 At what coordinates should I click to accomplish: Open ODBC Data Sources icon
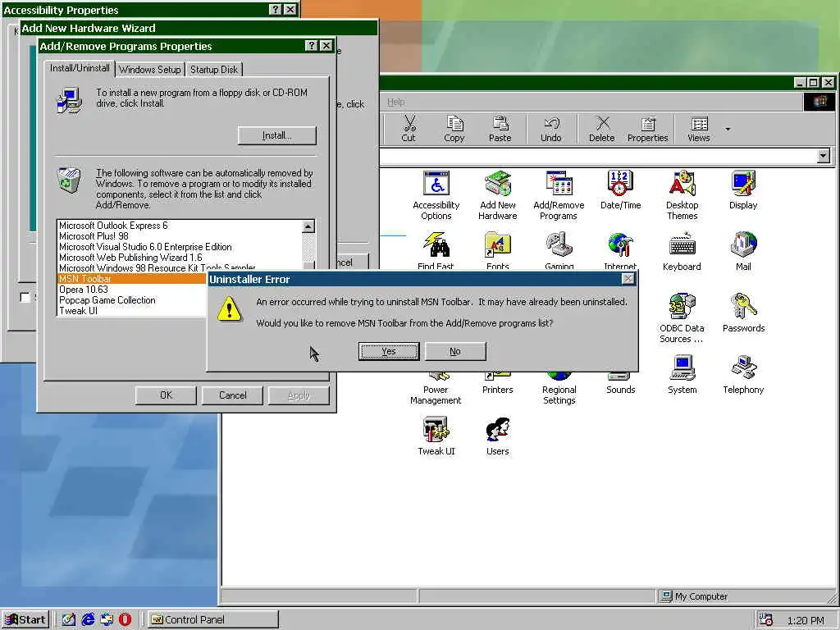point(682,318)
